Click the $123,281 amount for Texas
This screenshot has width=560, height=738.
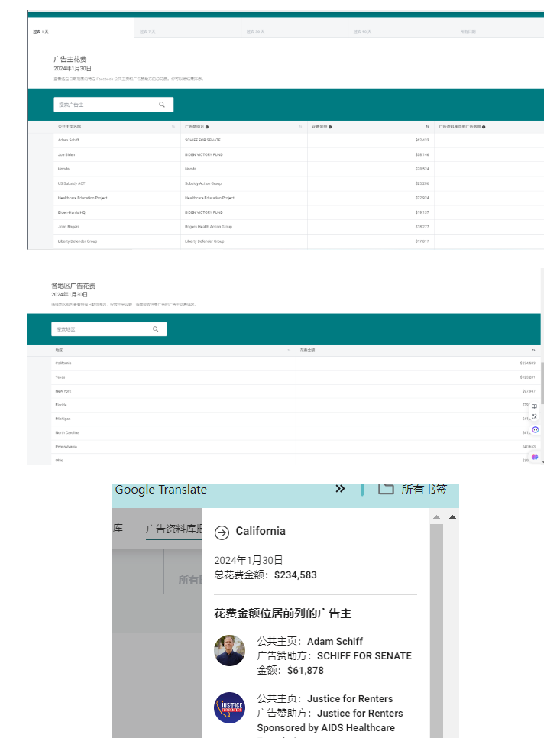[x=527, y=377]
